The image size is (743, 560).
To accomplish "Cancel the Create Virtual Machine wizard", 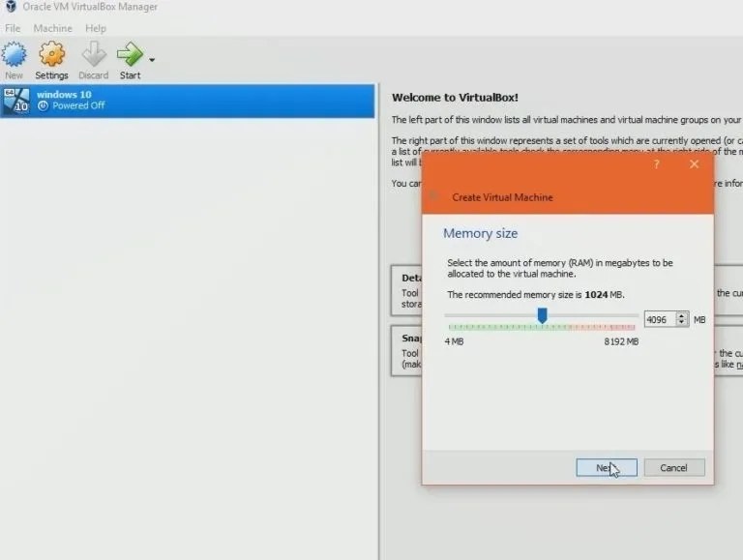I will (674, 467).
